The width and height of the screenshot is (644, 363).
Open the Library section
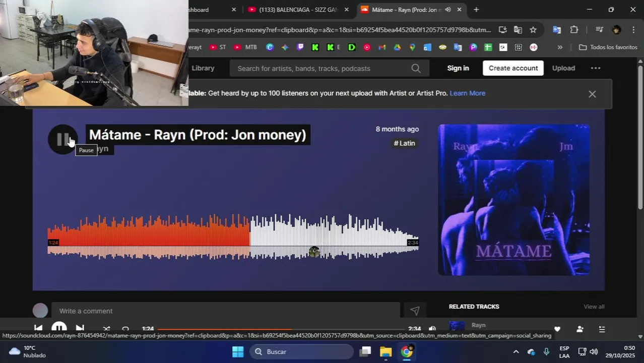(203, 68)
